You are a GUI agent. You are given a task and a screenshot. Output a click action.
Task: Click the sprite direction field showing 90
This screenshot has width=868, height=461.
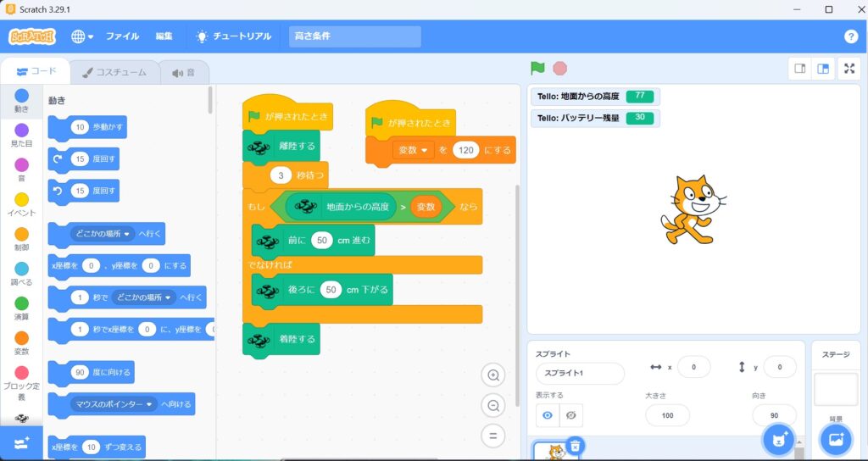[x=775, y=415]
